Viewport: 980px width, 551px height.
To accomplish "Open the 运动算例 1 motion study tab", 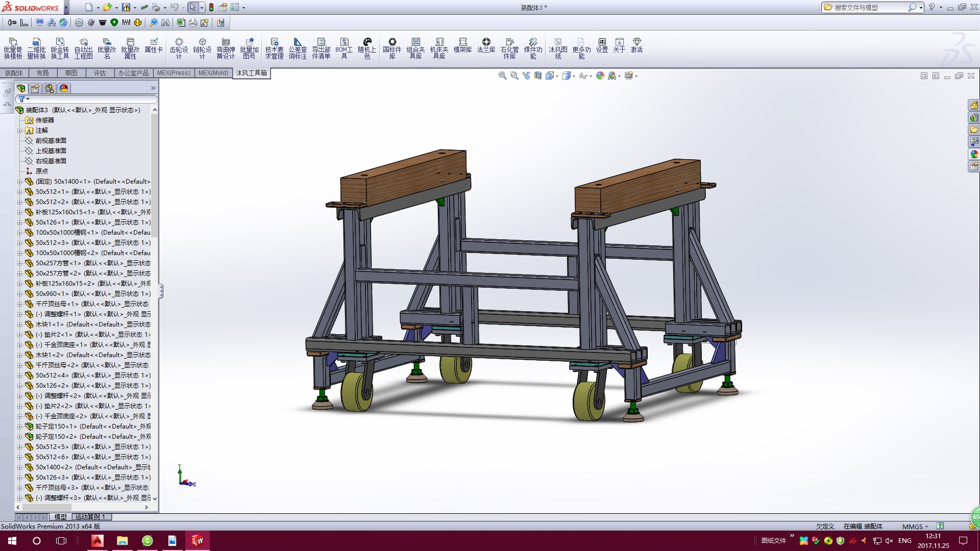I will point(90,517).
